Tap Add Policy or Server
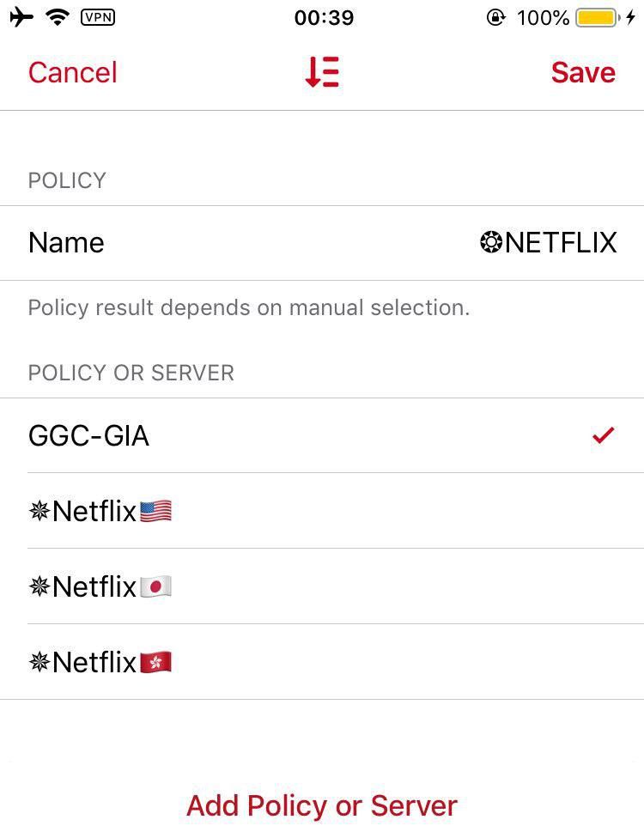 [x=322, y=805]
